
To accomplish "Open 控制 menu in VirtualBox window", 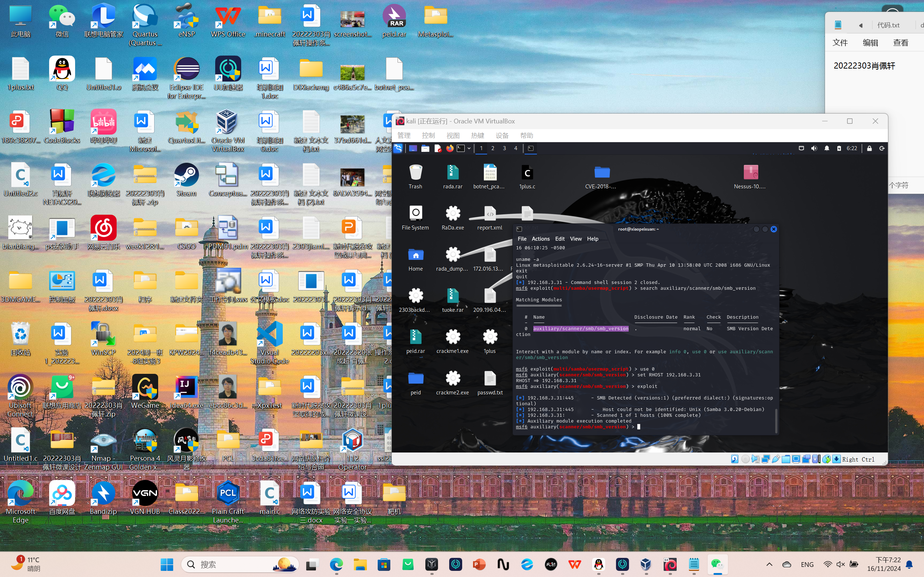I will pos(428,135).
